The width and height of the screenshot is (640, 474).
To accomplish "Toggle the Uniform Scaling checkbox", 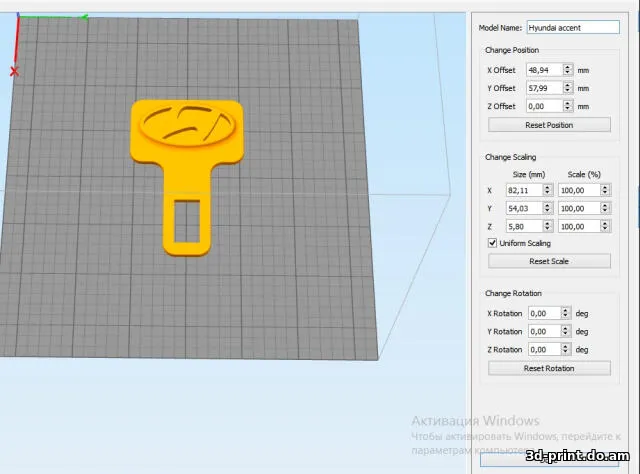I will (492, 243).
